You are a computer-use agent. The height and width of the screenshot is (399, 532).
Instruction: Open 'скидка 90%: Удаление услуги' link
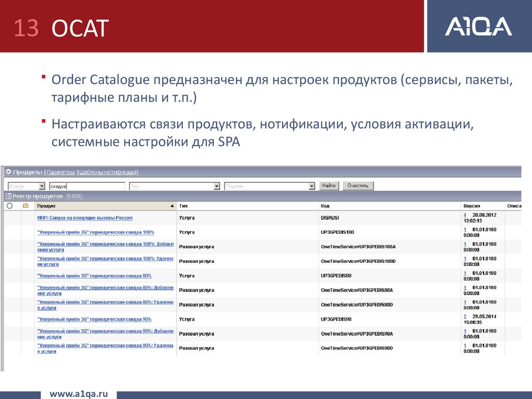(105, 349)
